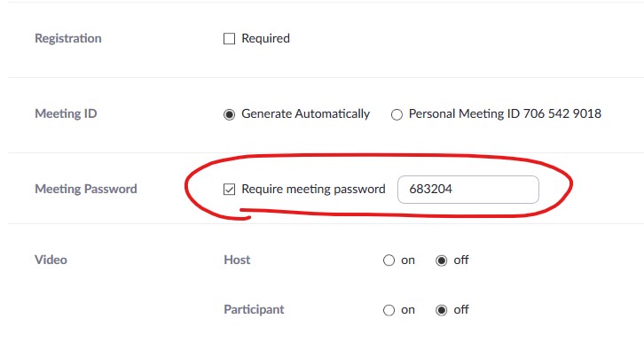
Task: Click the Meeting ID row label
Action: point(66,113)
